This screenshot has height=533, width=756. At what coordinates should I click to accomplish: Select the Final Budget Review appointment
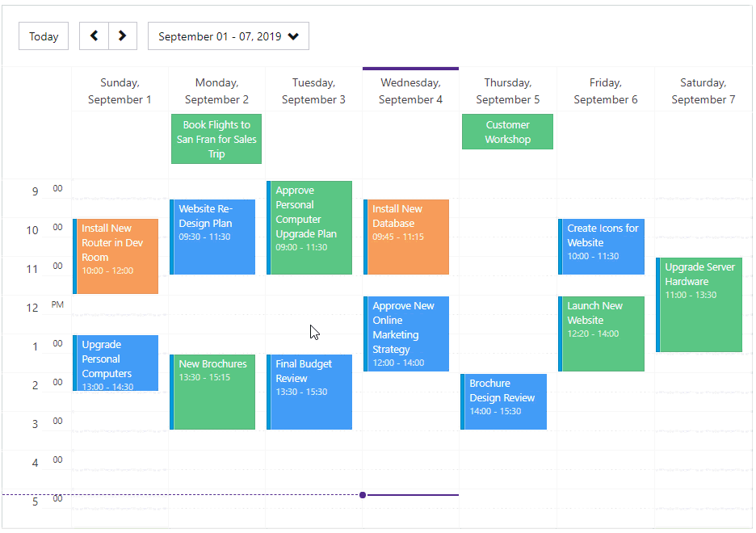click(x=311, y=392)
